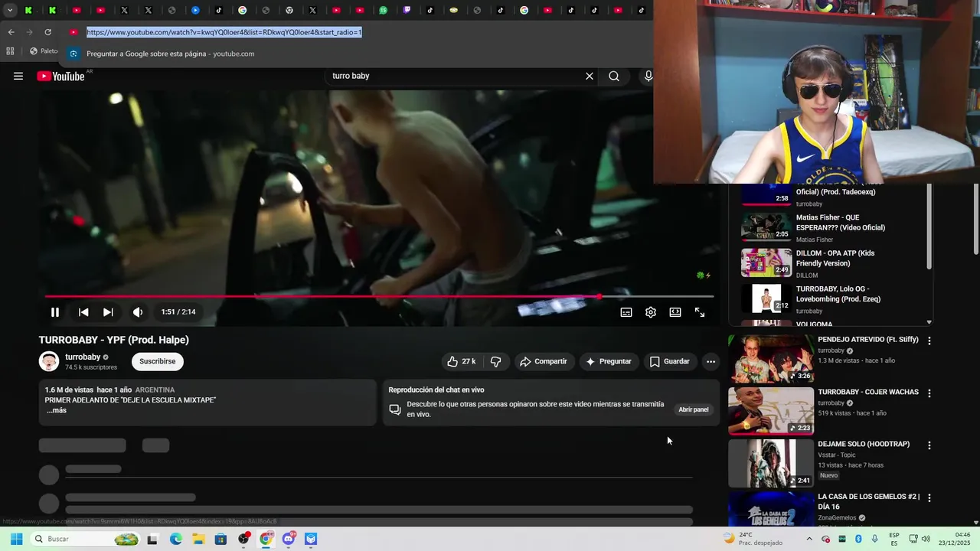Open options for COJER WACHAS video
Screen dimensions: 980x551
[x=929, y=393]
